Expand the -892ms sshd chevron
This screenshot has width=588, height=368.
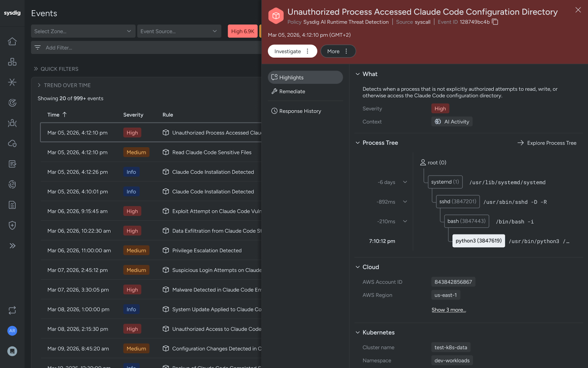(405, 202)
